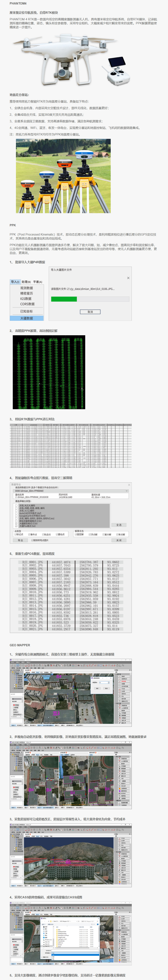This screenshot has width=168, height=980.
Task: Click the 关闭 button in export dialog
Action: (119, 540)
